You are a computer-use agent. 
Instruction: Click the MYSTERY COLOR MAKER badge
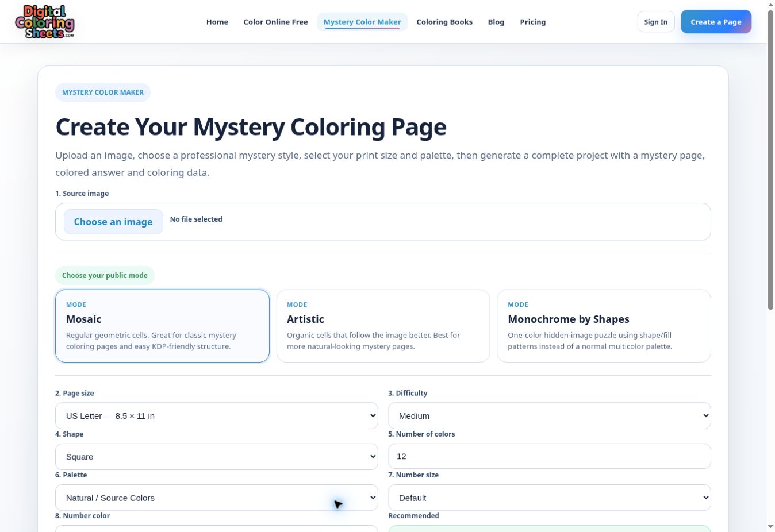(103, 92)
